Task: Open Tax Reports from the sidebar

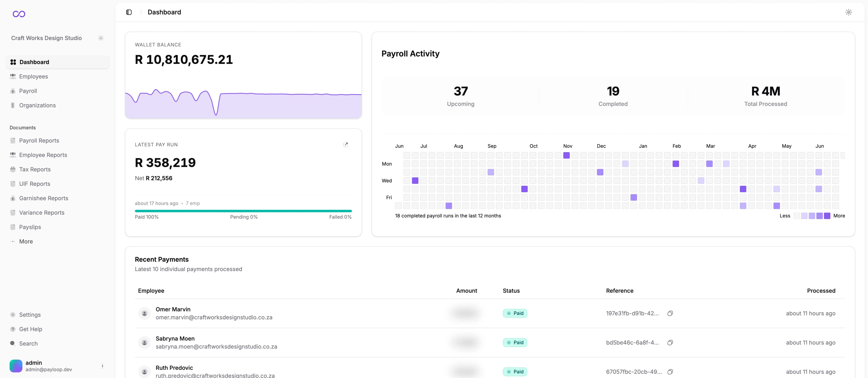Action: 34,169
